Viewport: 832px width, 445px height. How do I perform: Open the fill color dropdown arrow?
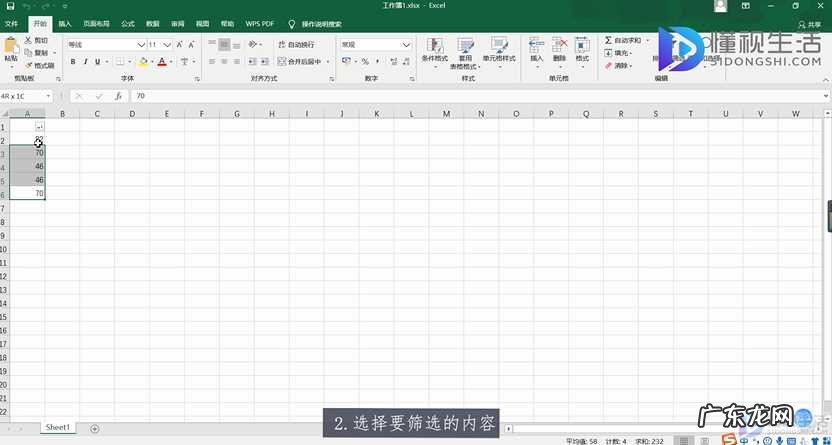pos(152,62)
